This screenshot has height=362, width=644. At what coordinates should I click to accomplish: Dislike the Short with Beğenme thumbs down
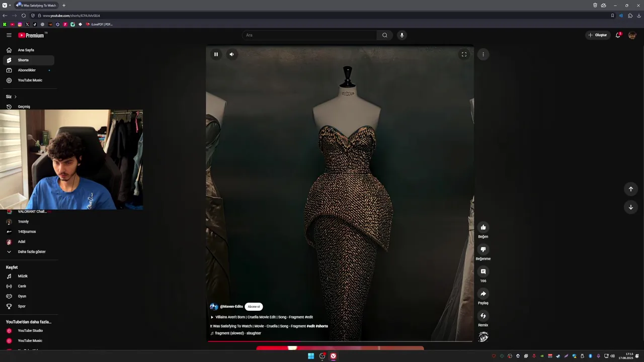483,249
